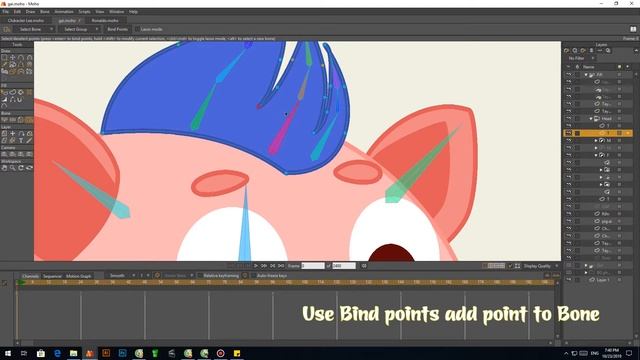Select the Track Camera tool
This screenshot has height=360, width=640.
point(4,154)
